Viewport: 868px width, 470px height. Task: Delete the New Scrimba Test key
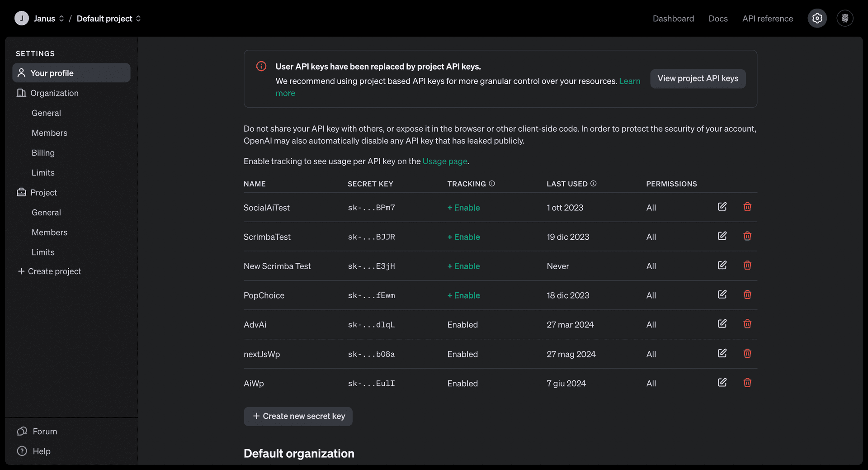point(747,265)
